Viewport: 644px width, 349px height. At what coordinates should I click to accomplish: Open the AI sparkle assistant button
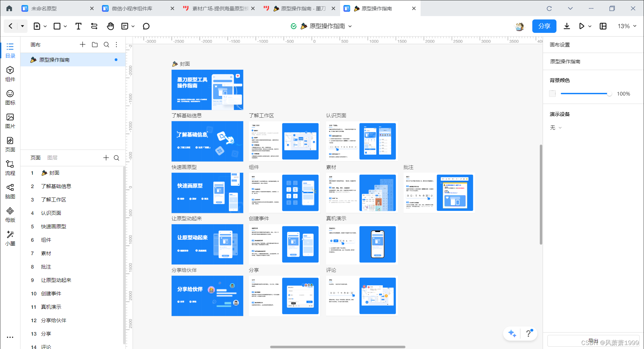click(x=512, y=333)
